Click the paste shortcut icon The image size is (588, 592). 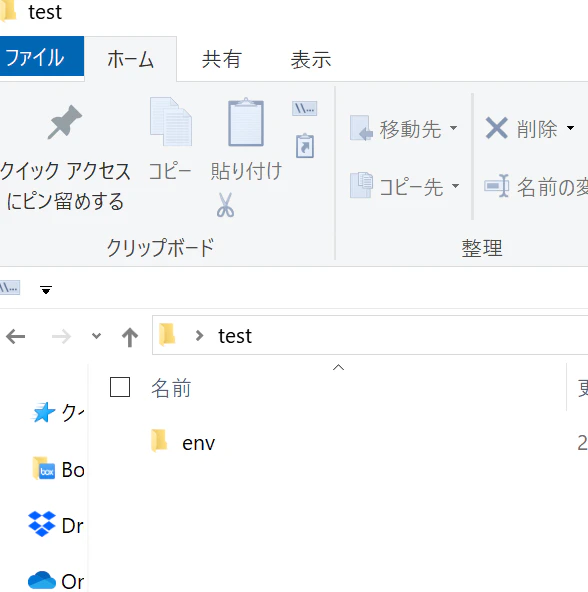305,145
